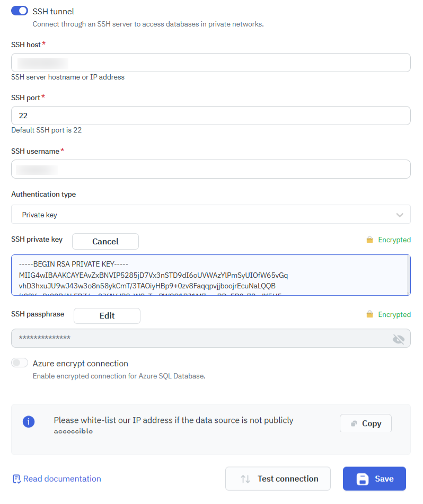Image resolution: width=423 pixels, height=504 pixels.
Task: Click the document icon beside Read documentation
Action: pos(17,479)
